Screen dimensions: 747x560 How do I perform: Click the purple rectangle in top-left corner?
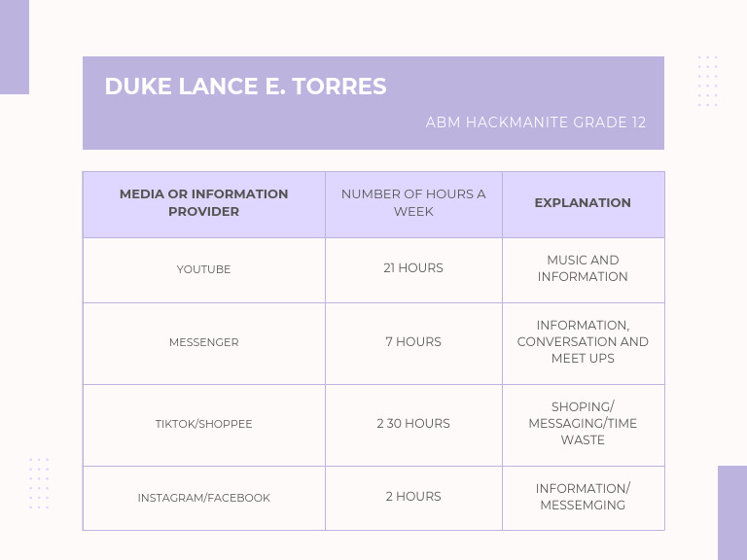[x=15, y=47]
